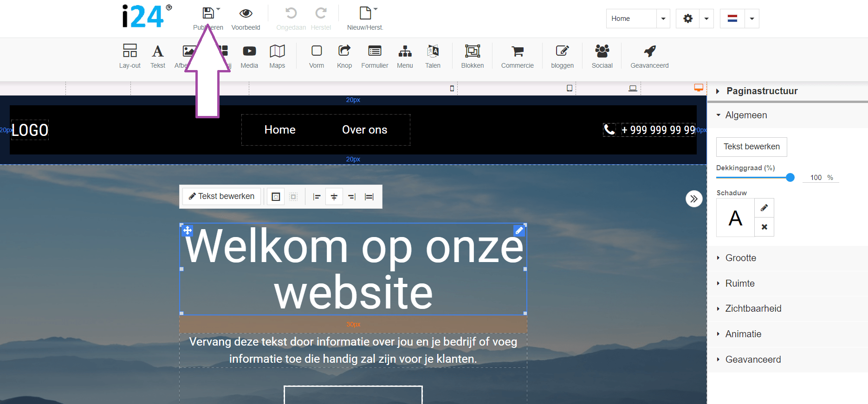Click the Publiceren save icon
868x404 pixels.
pyautogui.click(x=208, y=13)
